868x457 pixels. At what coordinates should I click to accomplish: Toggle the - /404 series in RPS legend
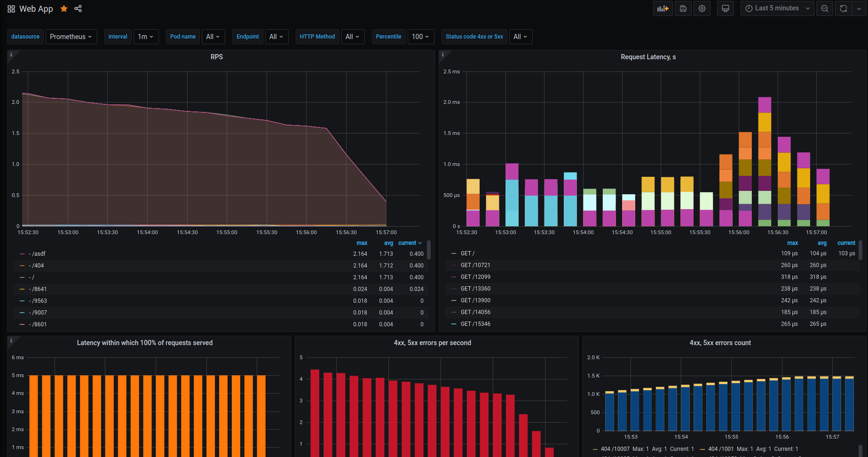point(36,266)
